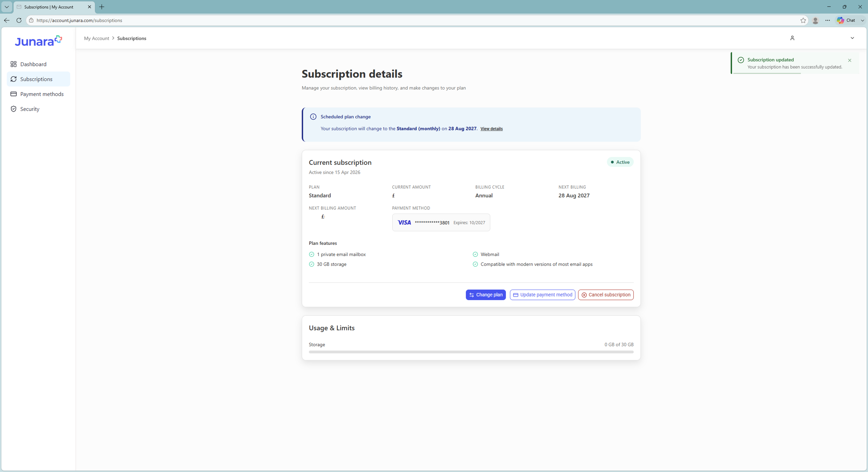Click the "28 Aug 2027" next billing value

[x=574, y=195]
